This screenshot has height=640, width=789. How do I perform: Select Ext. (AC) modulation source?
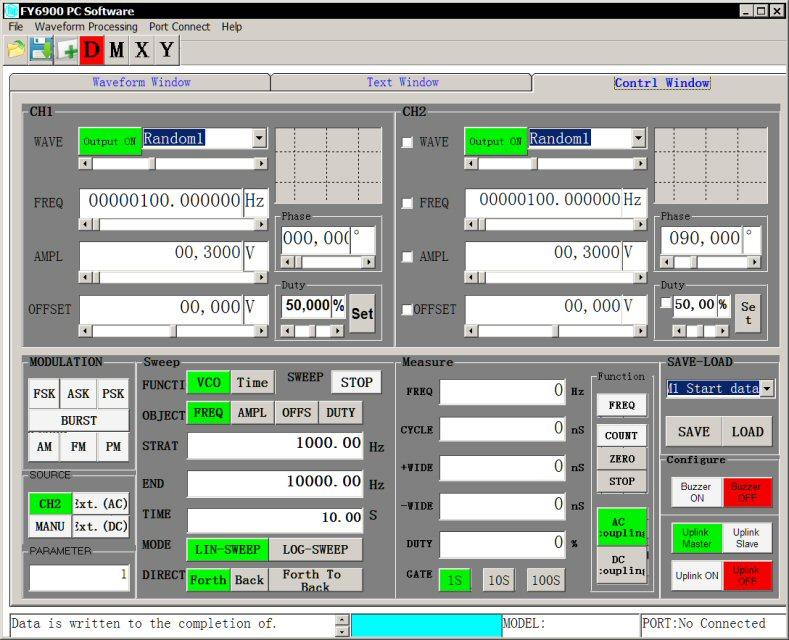(101, 504)
